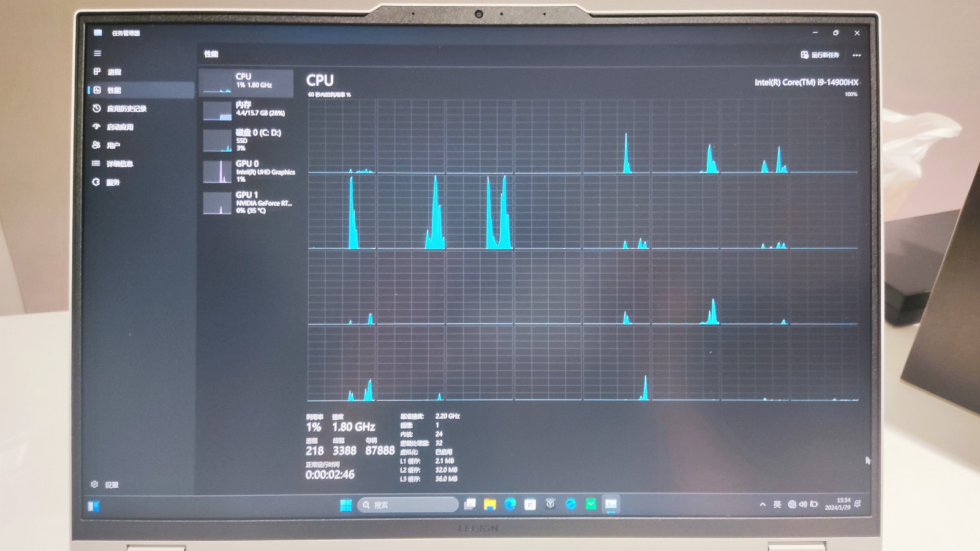This screenshot has height=551, width=980.
Task: Select the 性能 (Performance) page
Action: point(140,90)
